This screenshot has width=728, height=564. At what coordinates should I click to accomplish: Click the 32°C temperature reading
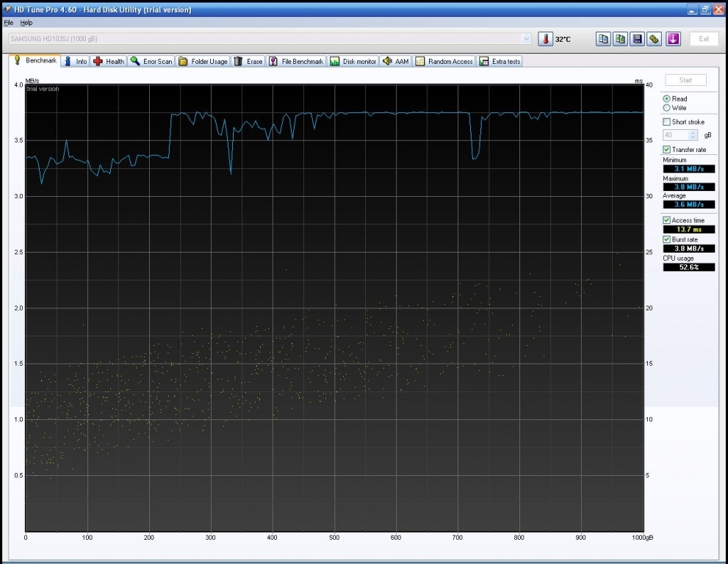pos(563,40)
